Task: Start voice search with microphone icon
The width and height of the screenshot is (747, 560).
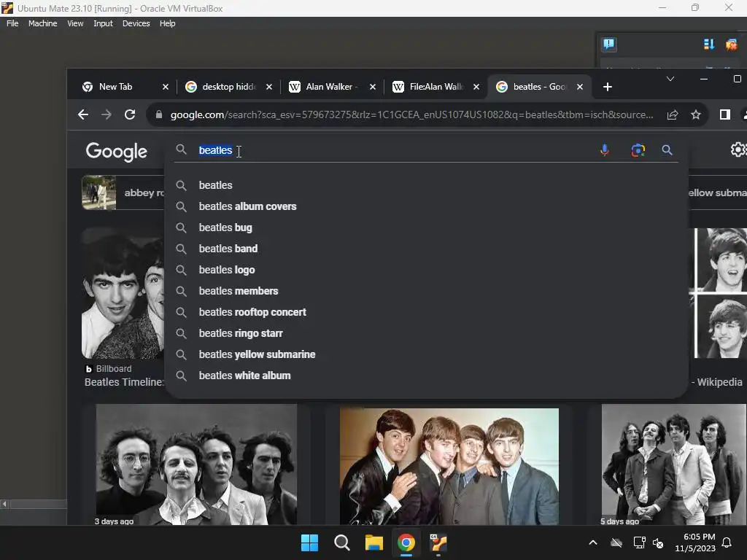Action: coord(605,150)
